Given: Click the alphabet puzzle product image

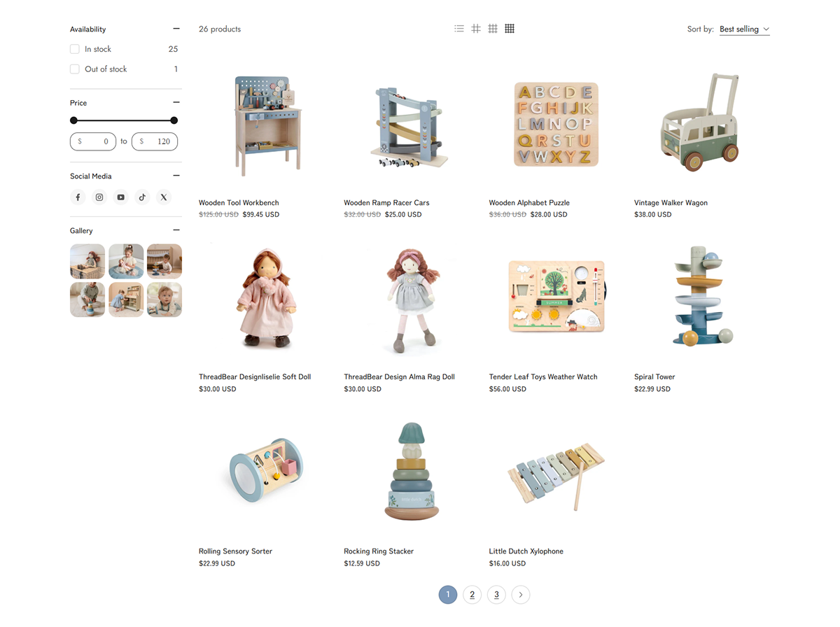Looking at the screenshot, I should [556, 125].
